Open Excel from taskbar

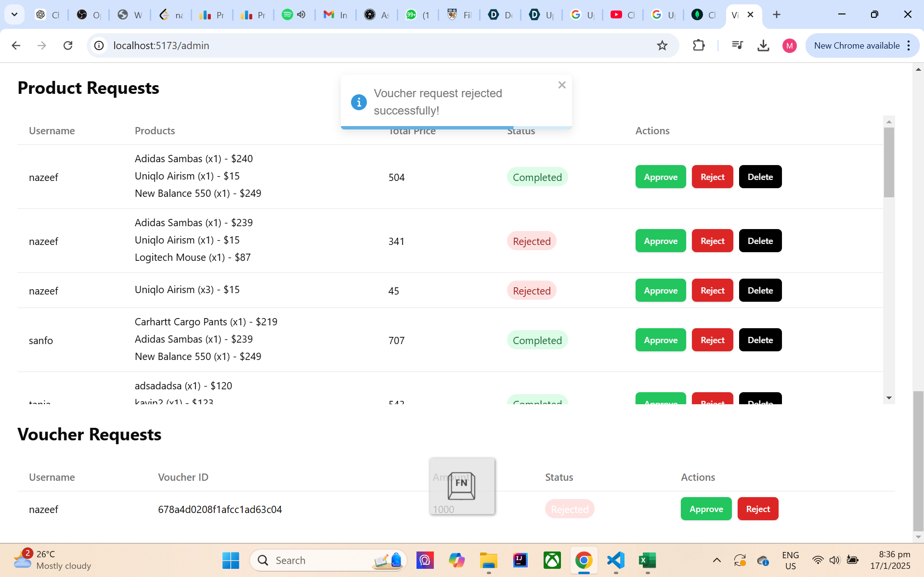(648, 560)
